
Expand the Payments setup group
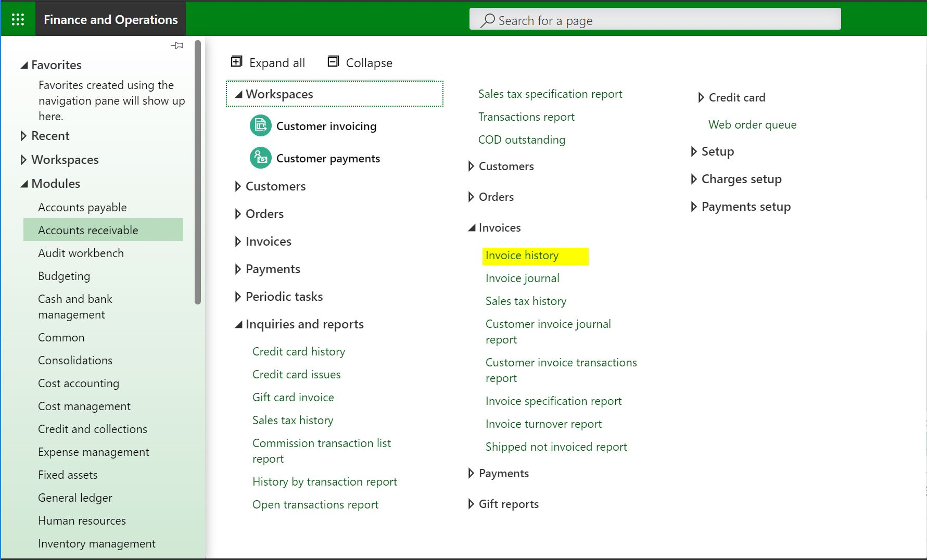(694, 207)
